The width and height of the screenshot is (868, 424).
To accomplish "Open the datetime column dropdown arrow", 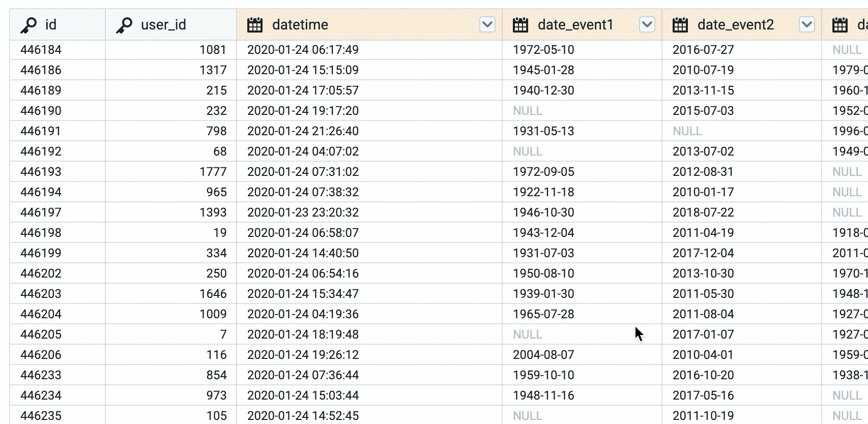I will pyautogui.click(x=487, y=24).
